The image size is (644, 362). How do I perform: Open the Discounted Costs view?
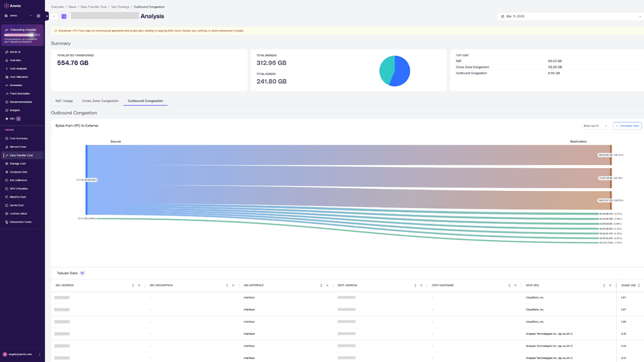coord(20,222)
